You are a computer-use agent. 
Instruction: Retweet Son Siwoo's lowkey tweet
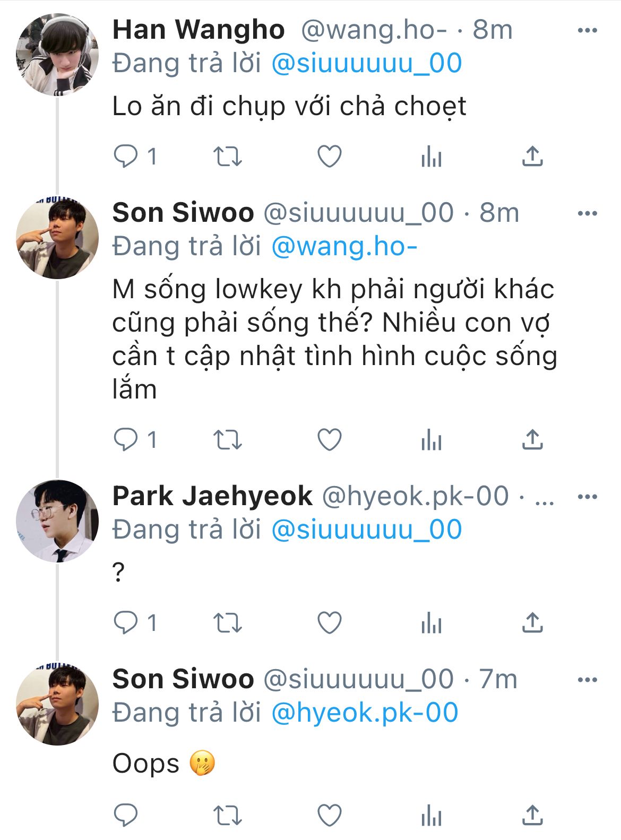227,440
